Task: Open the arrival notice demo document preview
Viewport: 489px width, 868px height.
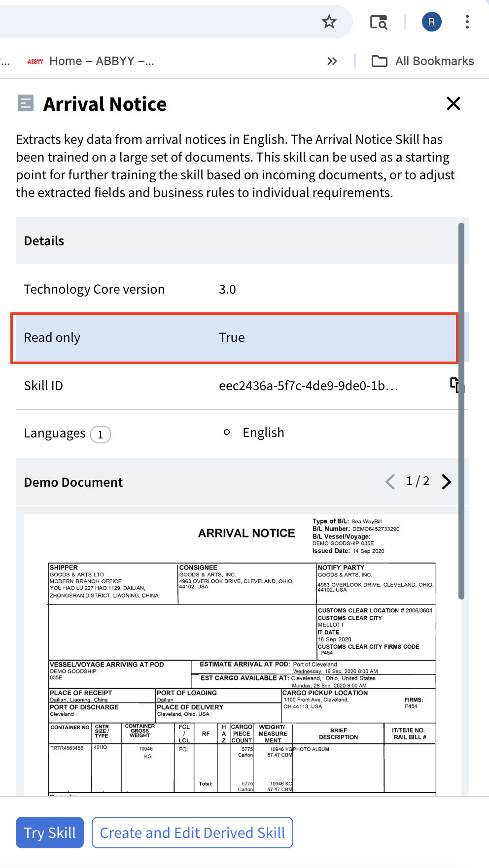Action: pos(242,655)
